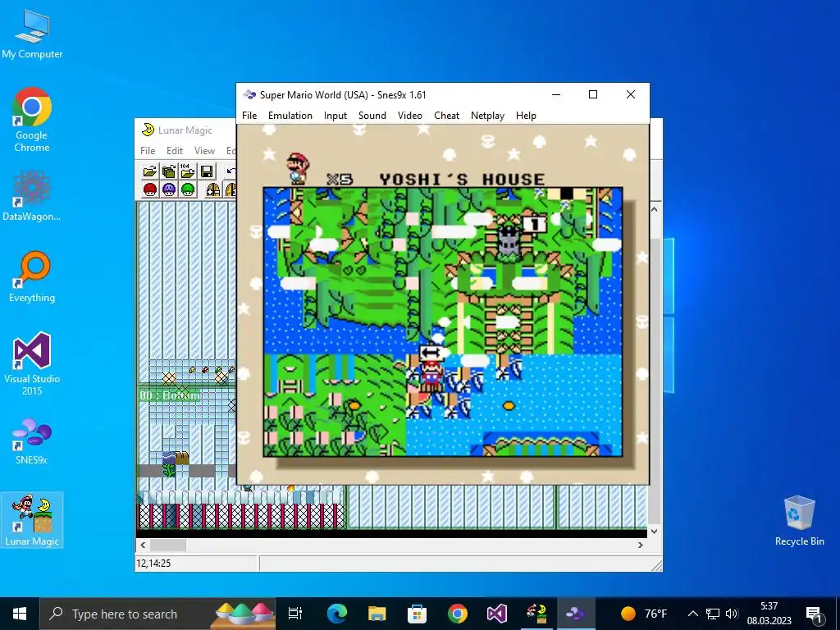This screenshot has width=840, height=630.
Task: Show hidden system tray icons
Action: 692,614
